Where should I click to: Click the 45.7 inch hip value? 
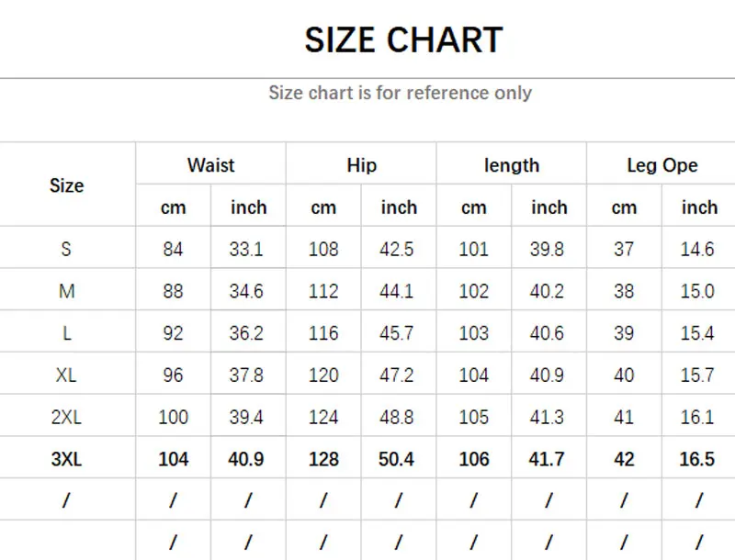pos(397,333)
